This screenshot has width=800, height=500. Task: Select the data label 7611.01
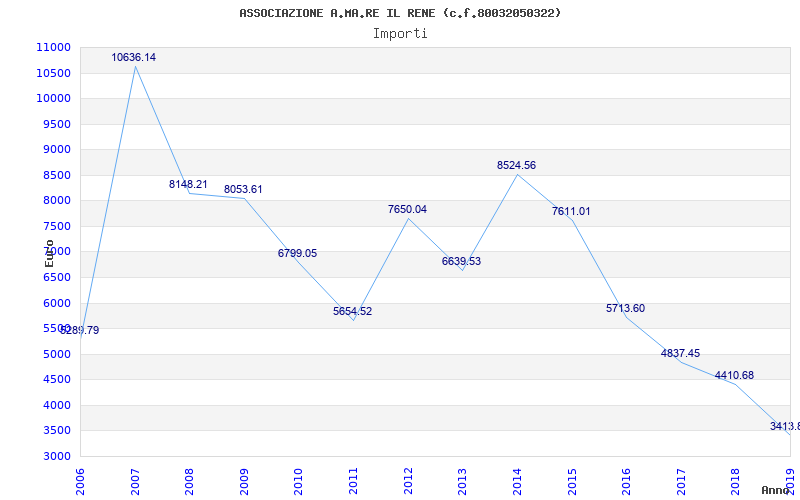pos(571,211)
